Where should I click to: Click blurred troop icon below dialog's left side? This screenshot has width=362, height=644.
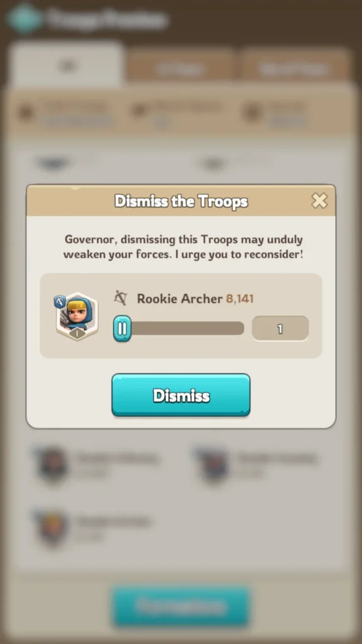click(52, 465)
